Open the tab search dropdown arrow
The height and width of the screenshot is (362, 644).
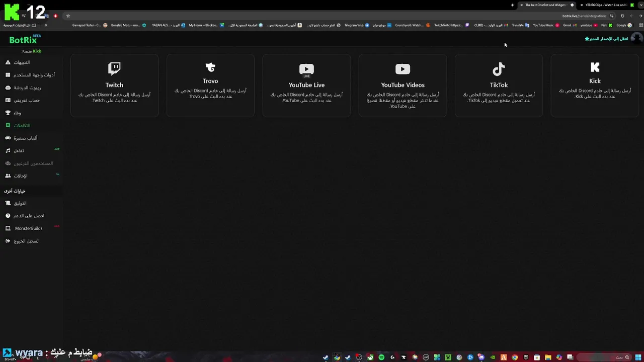(641, 5)
